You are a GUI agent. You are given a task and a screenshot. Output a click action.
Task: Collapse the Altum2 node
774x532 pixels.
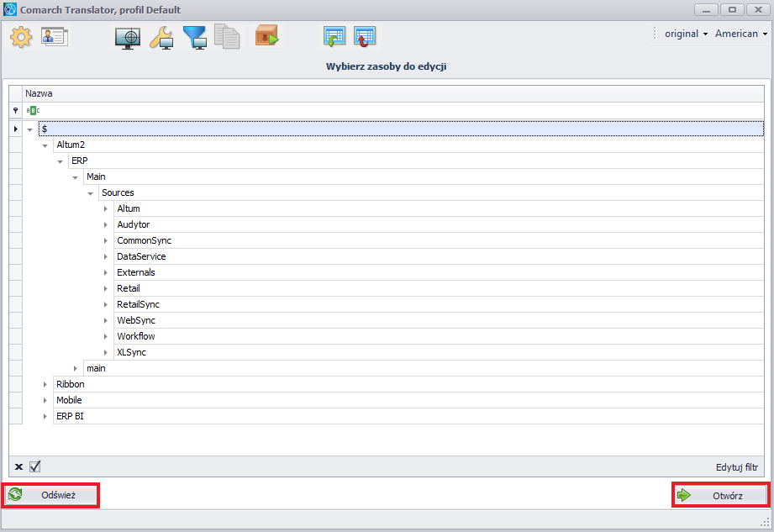[x=45, y=145]
